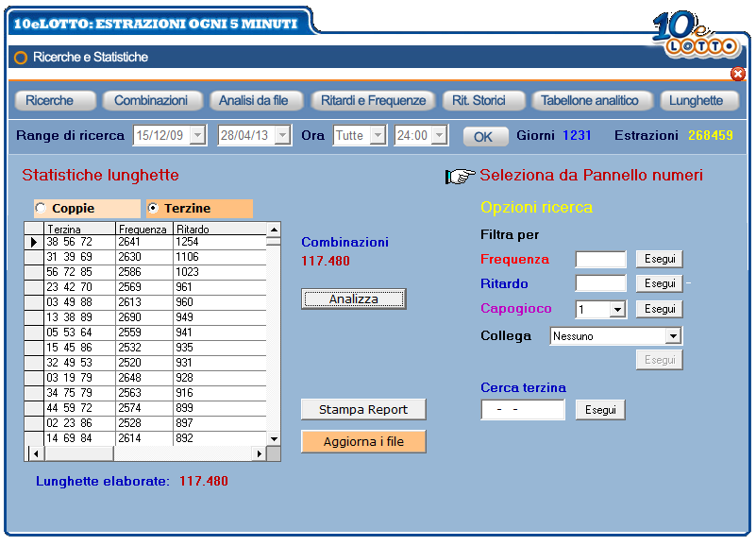Click the Cerca terzina input field

(x=523, y=410)
